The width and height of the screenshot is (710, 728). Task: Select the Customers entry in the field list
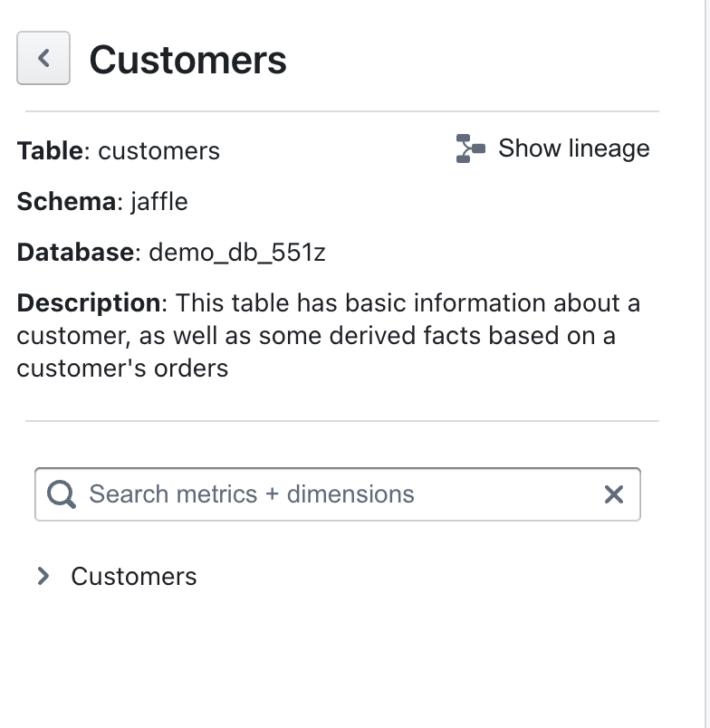pos(134,576)
